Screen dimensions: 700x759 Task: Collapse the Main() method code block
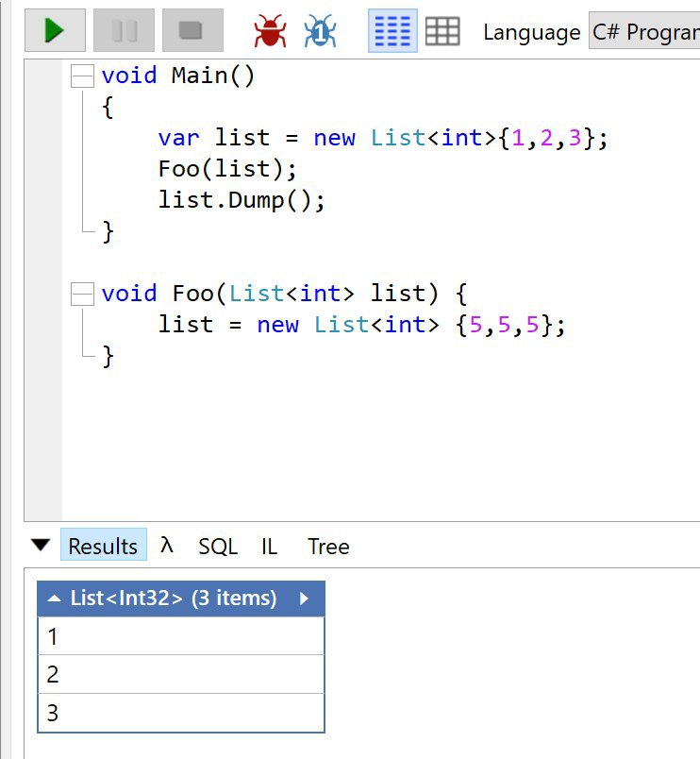click(x=82, y=76)
